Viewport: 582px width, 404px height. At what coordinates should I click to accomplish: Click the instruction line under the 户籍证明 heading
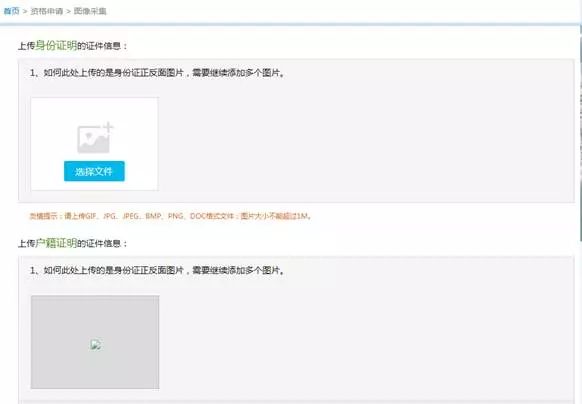[x=158, y=270]
